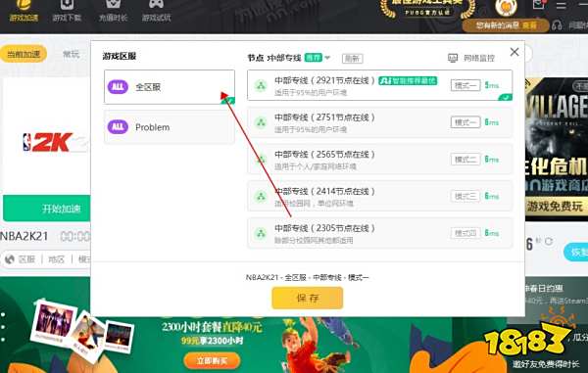
Task: Click the node icon of the 2305节点在线 row
Action: point(261,233)
